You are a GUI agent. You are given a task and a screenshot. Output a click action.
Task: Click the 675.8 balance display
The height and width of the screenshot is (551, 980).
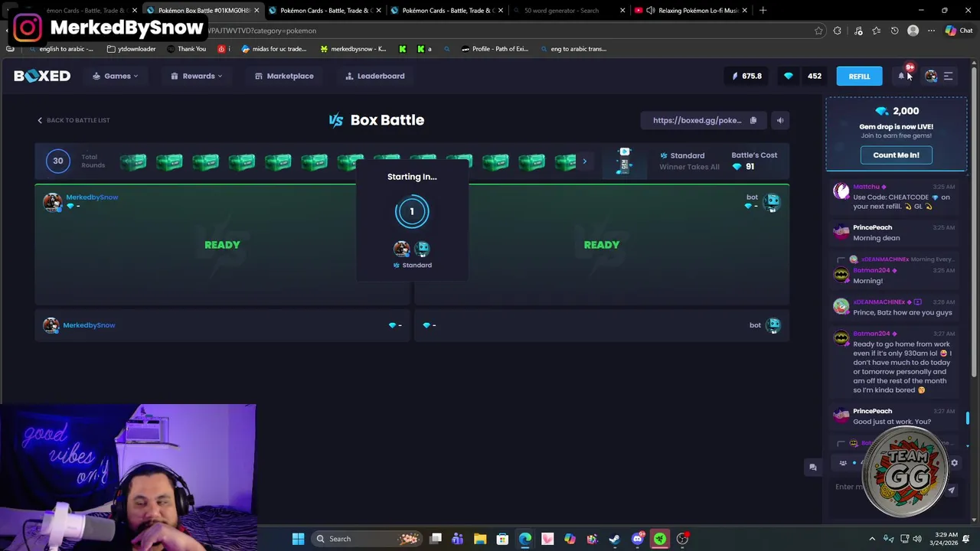746,76
